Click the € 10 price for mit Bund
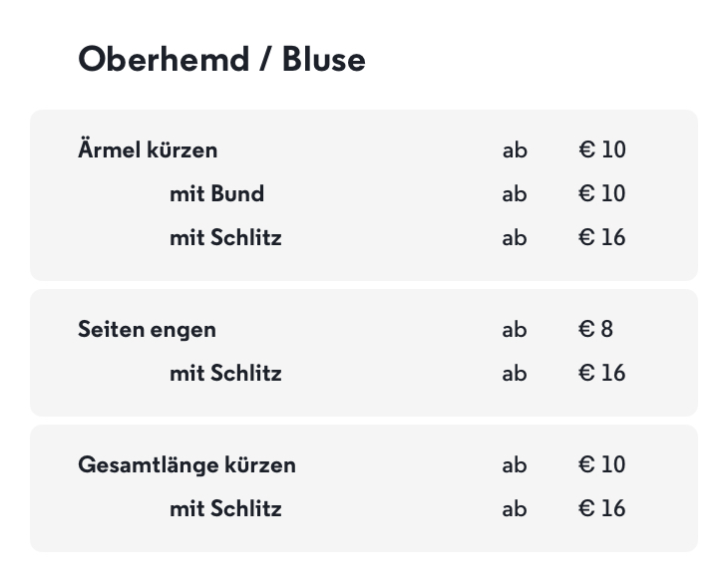The height and width of the screenshot is (588, 728). point(602,193)
